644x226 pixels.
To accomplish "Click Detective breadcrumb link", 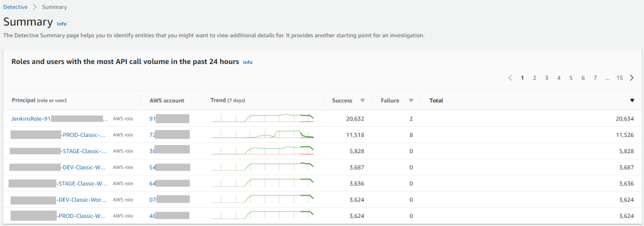I will (15, 7).
